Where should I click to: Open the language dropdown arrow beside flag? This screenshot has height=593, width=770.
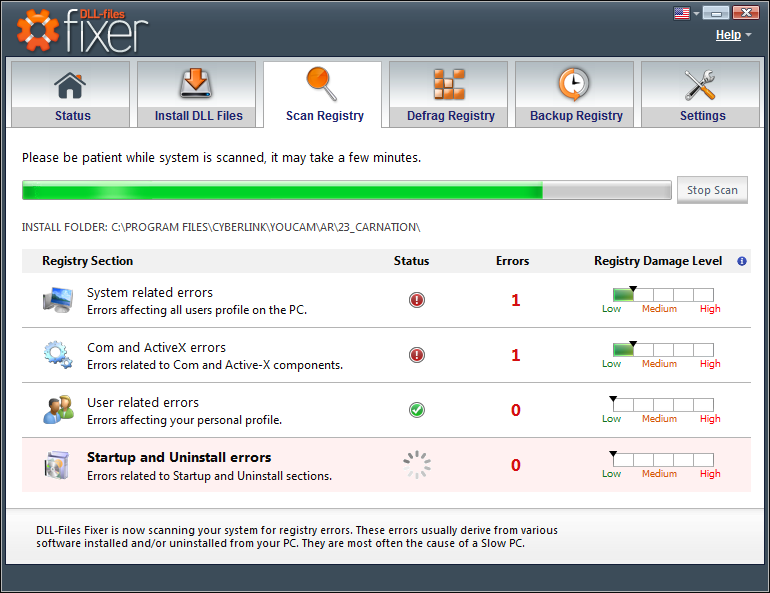pyautogui.click(x=696, y=14)
